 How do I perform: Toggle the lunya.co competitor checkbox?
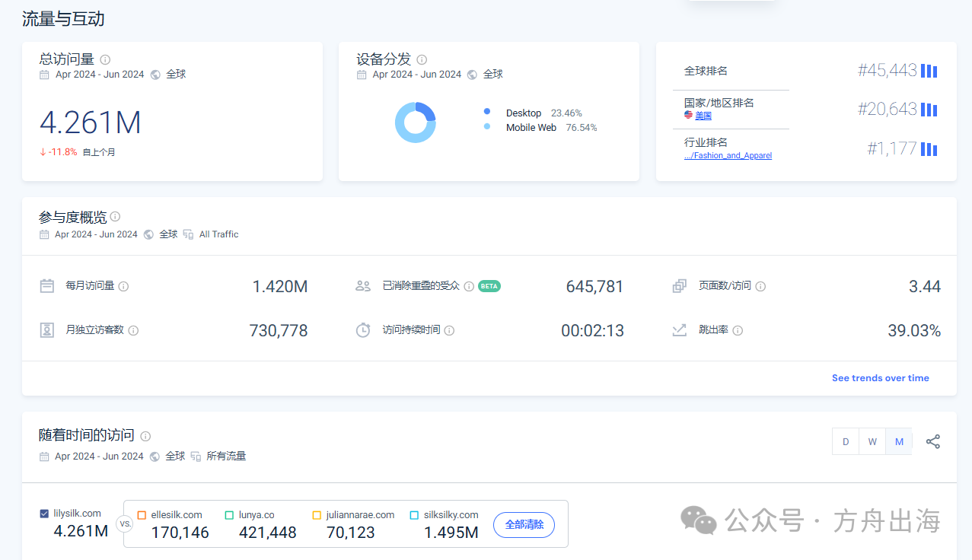tap(229, 515)
